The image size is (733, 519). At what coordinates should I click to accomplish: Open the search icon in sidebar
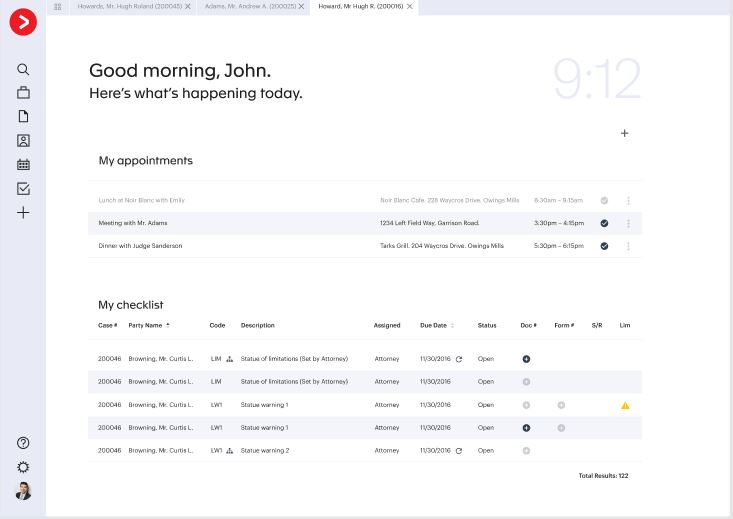pos(23,70)
